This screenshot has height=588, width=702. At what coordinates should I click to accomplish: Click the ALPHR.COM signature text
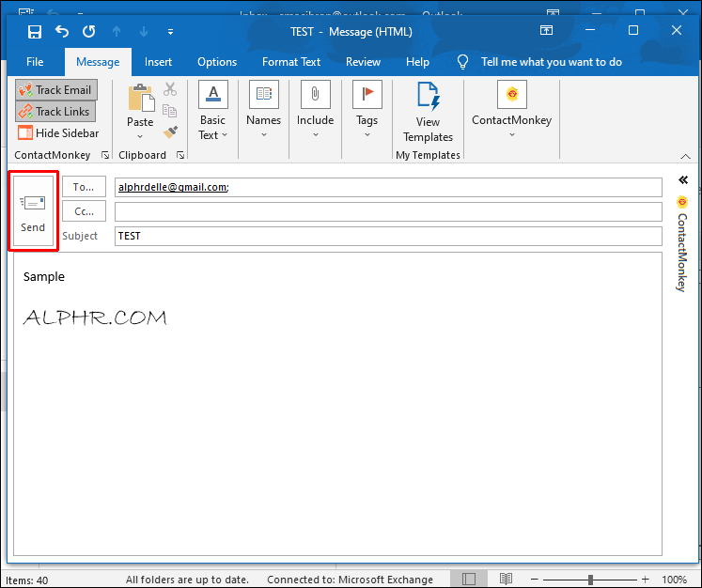pyautogui.click(x=95, y=317)
